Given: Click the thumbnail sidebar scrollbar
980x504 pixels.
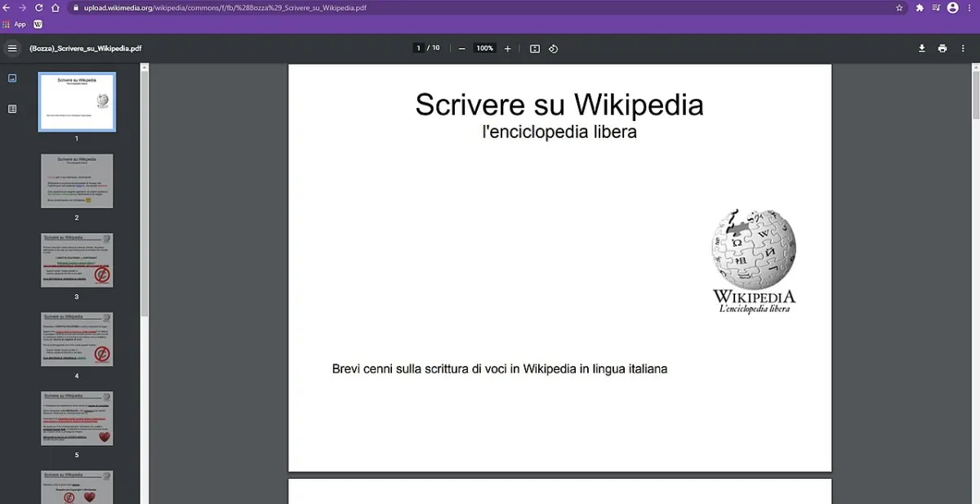Looking at the screenshot, I should point(145,192).
